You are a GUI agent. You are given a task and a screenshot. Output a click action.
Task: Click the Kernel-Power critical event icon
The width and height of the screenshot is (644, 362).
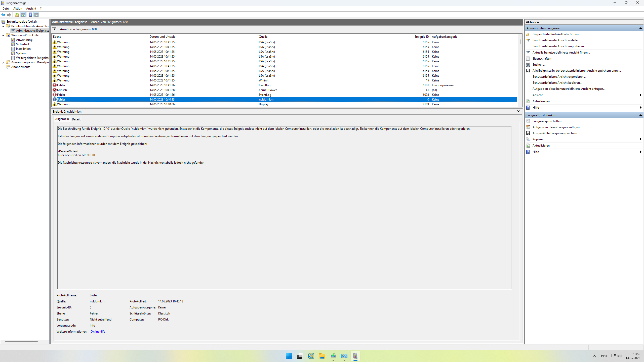(55, 90)
